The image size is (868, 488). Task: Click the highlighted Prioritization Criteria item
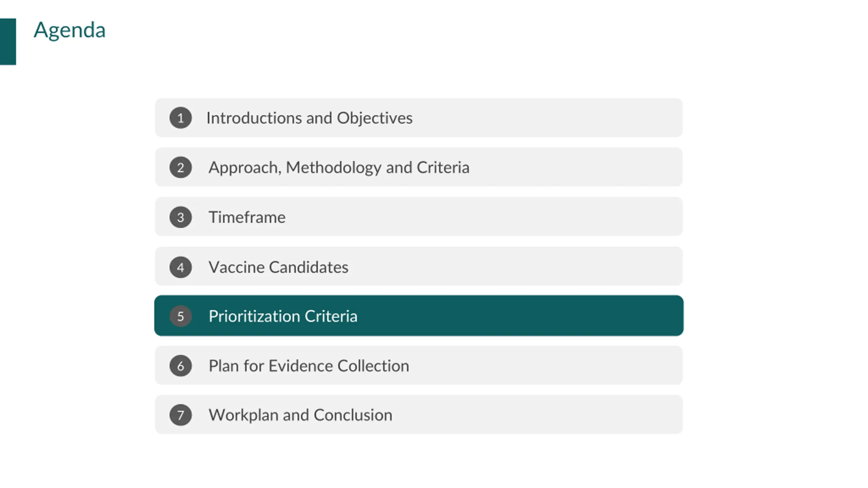click(419, 316)
